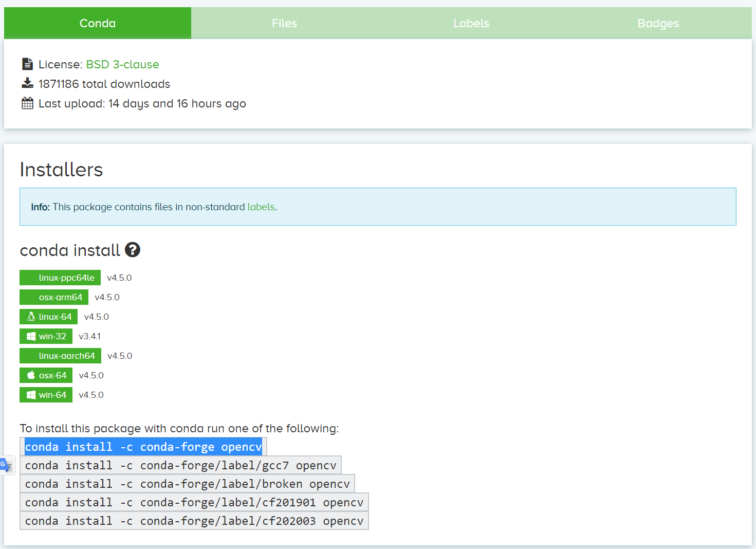Select the linux-64 platform badge
The image size is (756, 549).
point(49,317)
